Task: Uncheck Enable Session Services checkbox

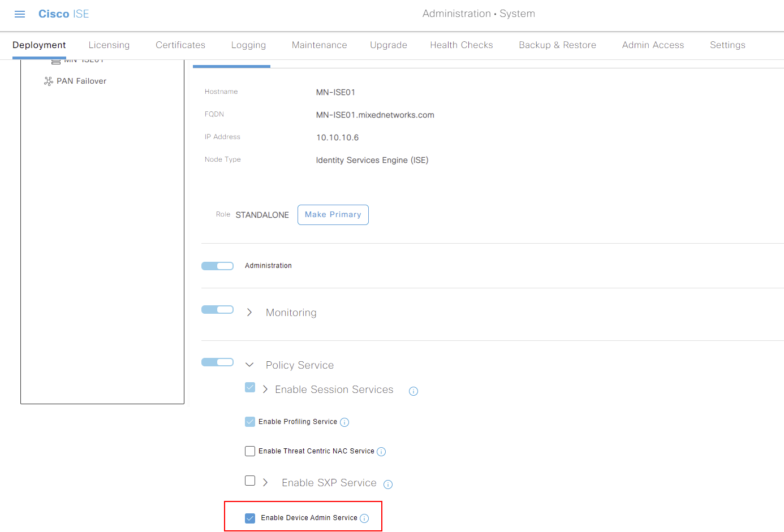Action: 250,387
